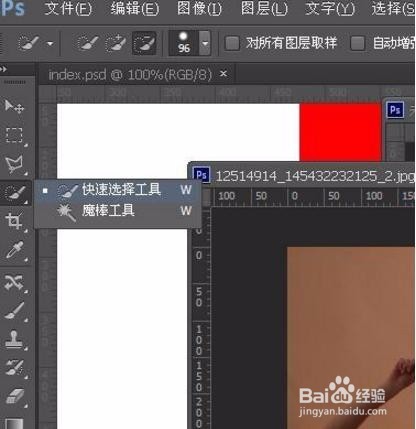The height and width of the screenshot is (429, 416).
Task: Toggle the 自动增强 checkbox
Action: (x=357, y=43)
